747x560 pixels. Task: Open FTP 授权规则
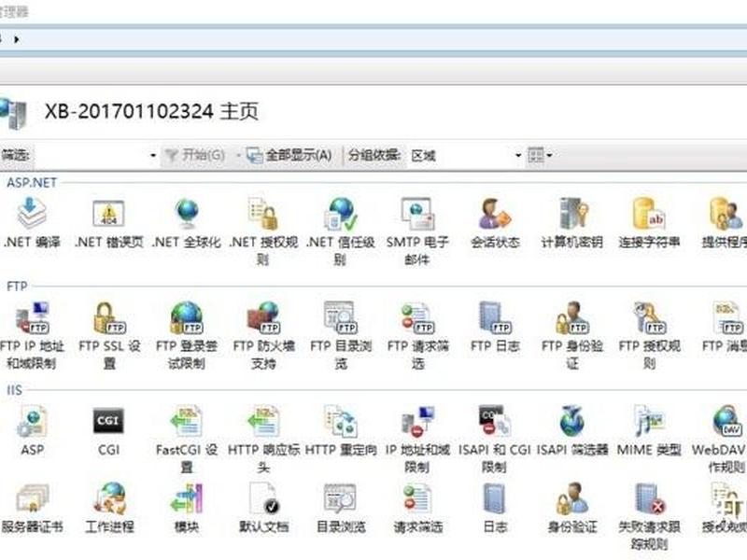(649, 336)
